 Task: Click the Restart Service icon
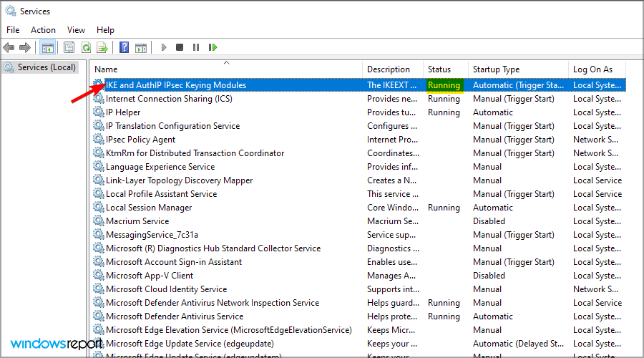213,48
